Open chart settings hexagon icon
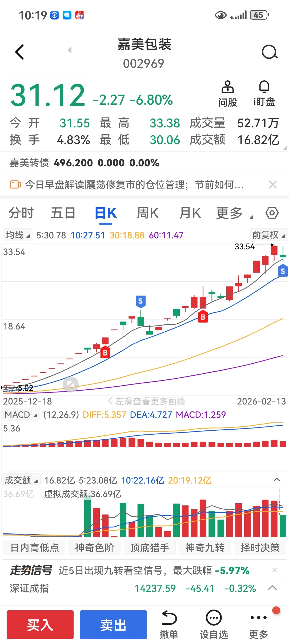Screen dimensions: 289x644 pyautogui.click(x=272, y=213)
